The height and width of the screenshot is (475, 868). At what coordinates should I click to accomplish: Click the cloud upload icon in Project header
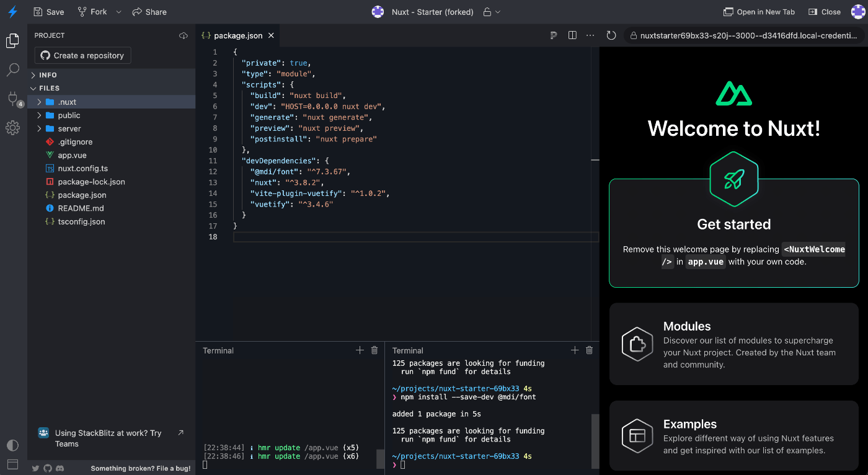[x=184, y=36]
